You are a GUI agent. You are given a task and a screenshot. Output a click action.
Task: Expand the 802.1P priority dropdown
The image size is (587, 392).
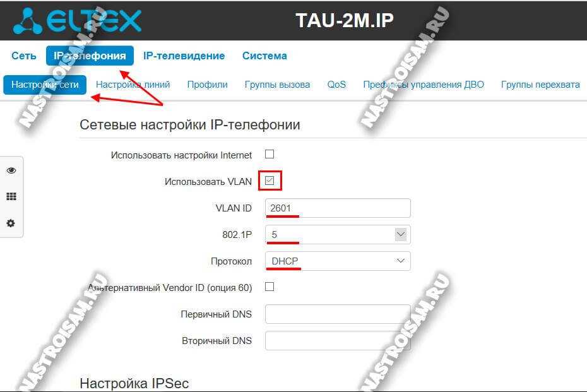(338, 234)
